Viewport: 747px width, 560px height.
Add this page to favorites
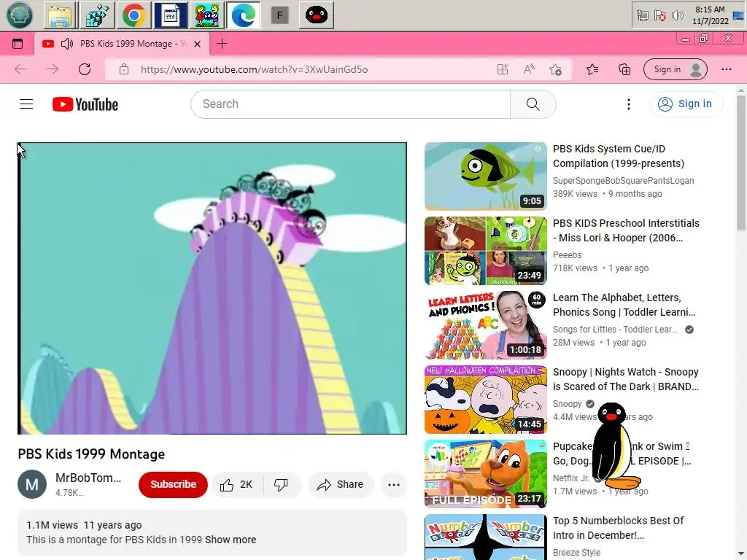pyautogui.click(x=555, y=69)
